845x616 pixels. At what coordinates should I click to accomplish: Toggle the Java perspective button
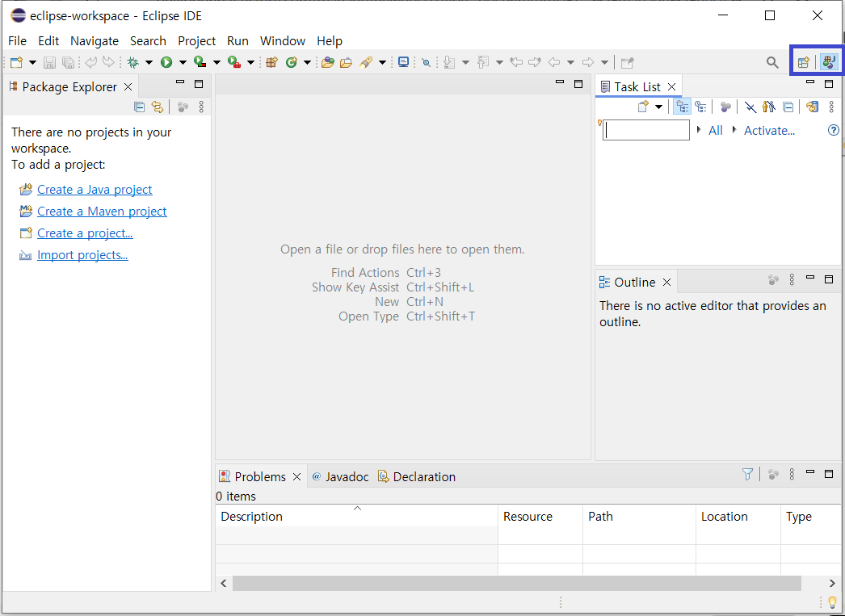click(829, 62)
